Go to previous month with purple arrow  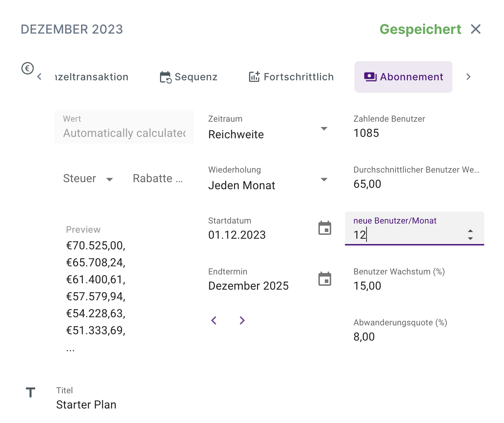(214, 320)
